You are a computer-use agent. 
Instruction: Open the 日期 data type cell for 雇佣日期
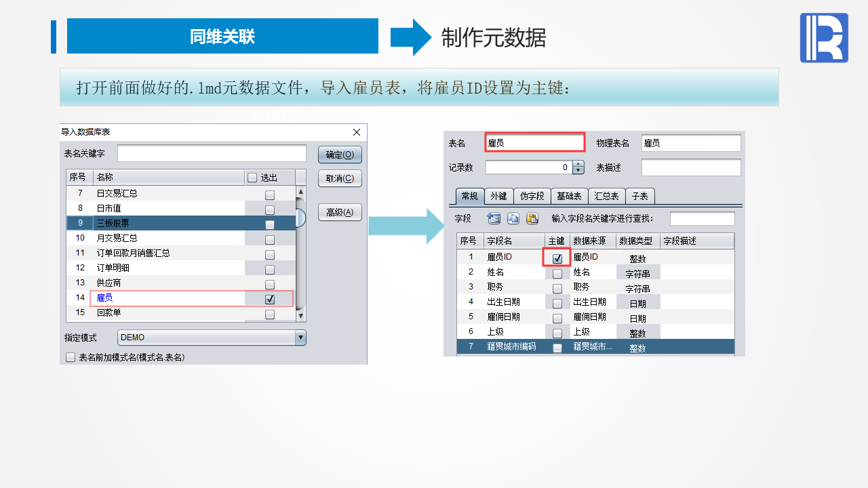[638, 318]
